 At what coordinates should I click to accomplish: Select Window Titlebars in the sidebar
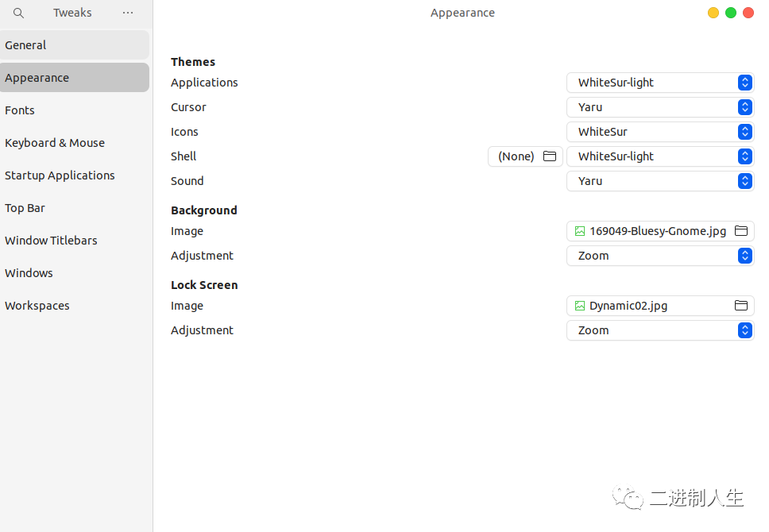pyautogui.click(x=51, y=241)
